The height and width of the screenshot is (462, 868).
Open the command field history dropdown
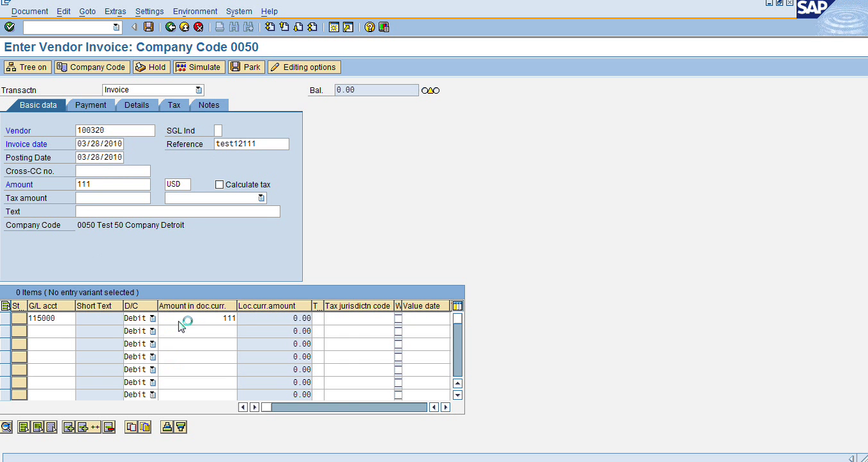point(116,27)
